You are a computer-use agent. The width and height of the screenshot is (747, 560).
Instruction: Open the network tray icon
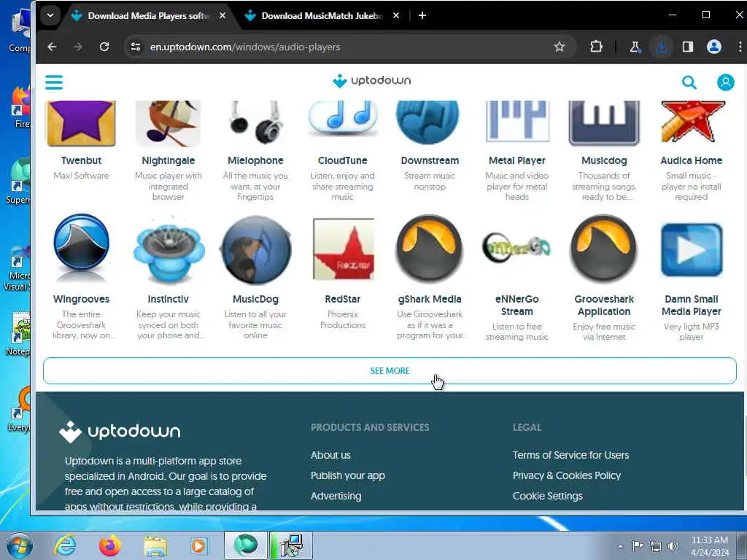[656, 546]
